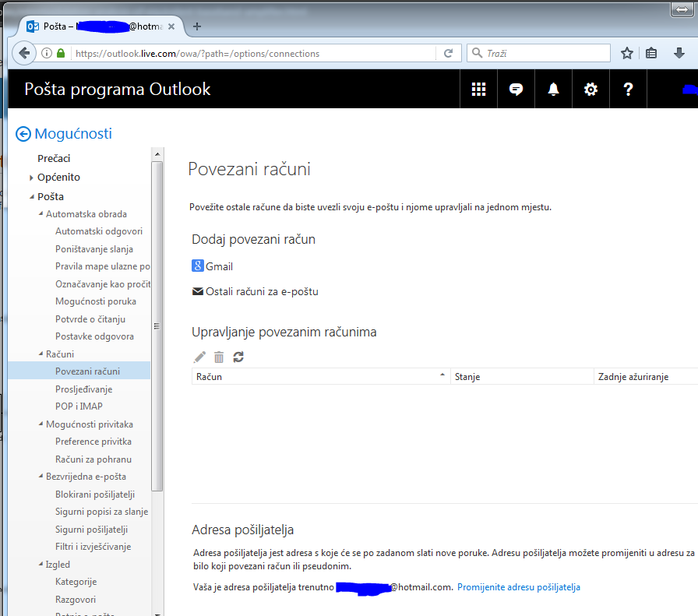The image size is (698, 616).
Task: Open Sigurni popisi za slanje
Action: point(101,512)
